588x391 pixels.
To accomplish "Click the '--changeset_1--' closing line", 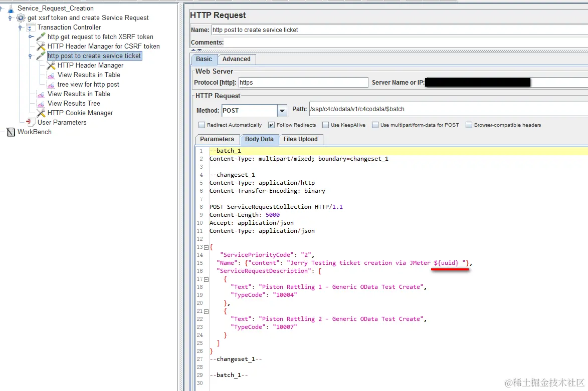I will [236, 359].
